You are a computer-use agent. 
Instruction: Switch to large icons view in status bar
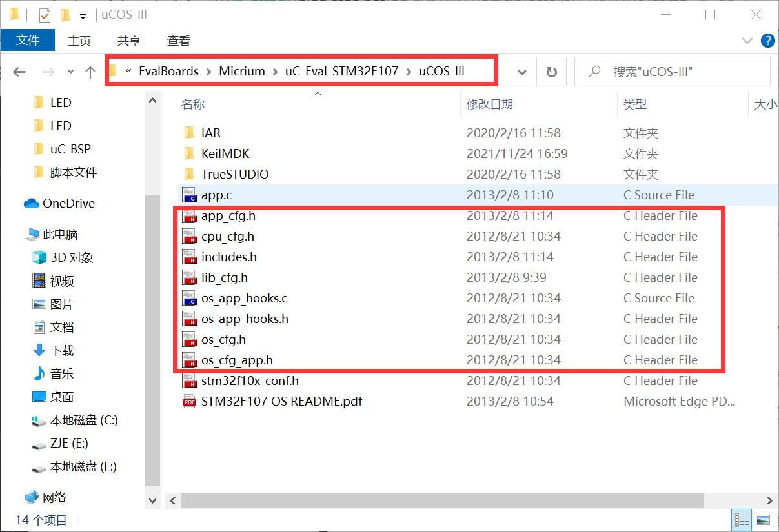click(762, 519)
